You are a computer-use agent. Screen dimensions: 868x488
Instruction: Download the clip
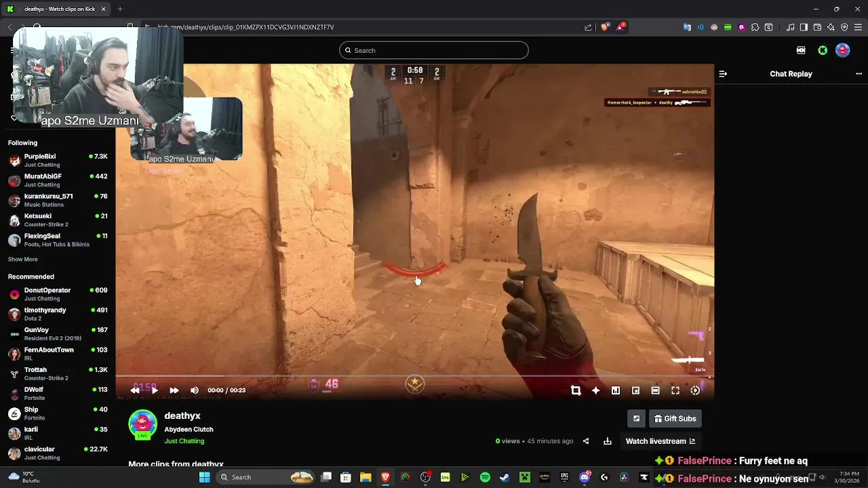pyautogui.click(x=608, y=441)
